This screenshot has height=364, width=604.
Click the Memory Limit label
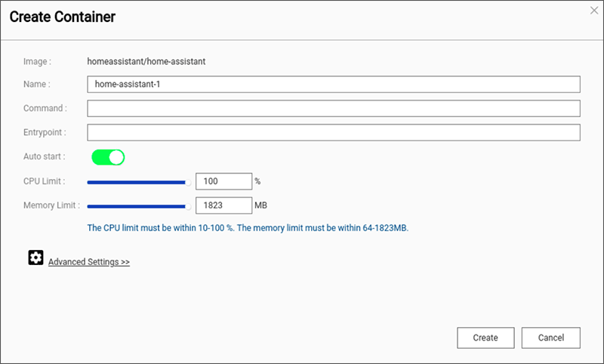51,205
